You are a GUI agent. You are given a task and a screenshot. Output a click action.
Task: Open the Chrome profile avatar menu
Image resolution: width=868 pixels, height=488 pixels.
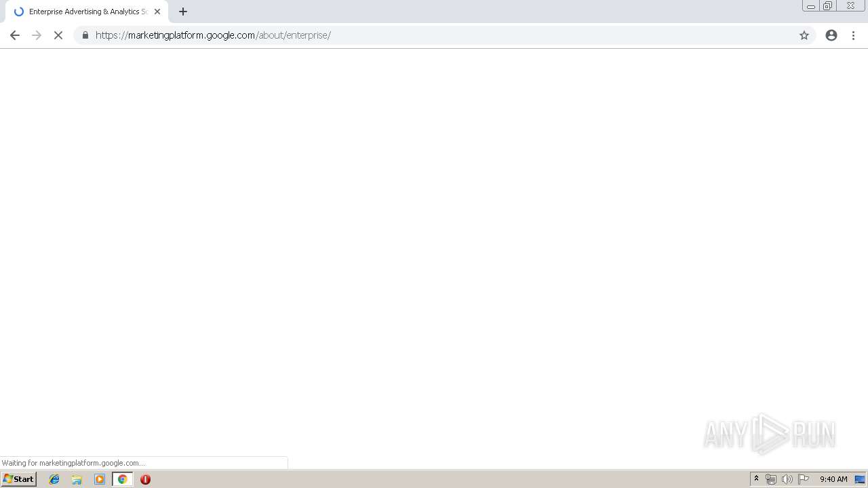(831, 35)
